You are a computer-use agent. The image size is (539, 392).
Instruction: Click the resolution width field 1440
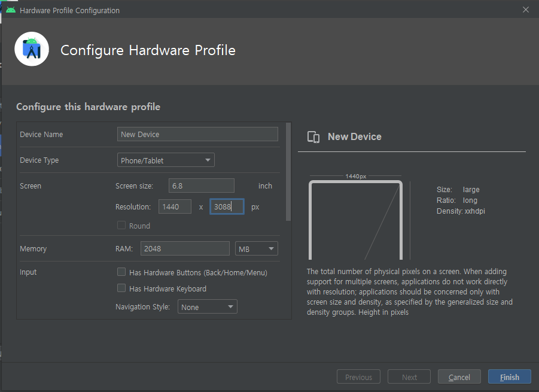point(175,206)
